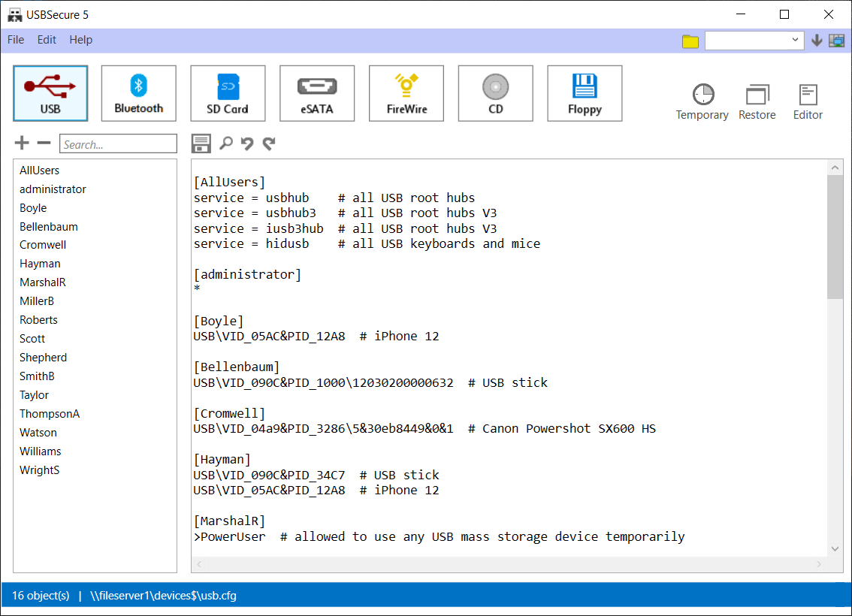Click the Bellenbaum USB stick device line
The image size is (852, 616).
tap(370, 383)
